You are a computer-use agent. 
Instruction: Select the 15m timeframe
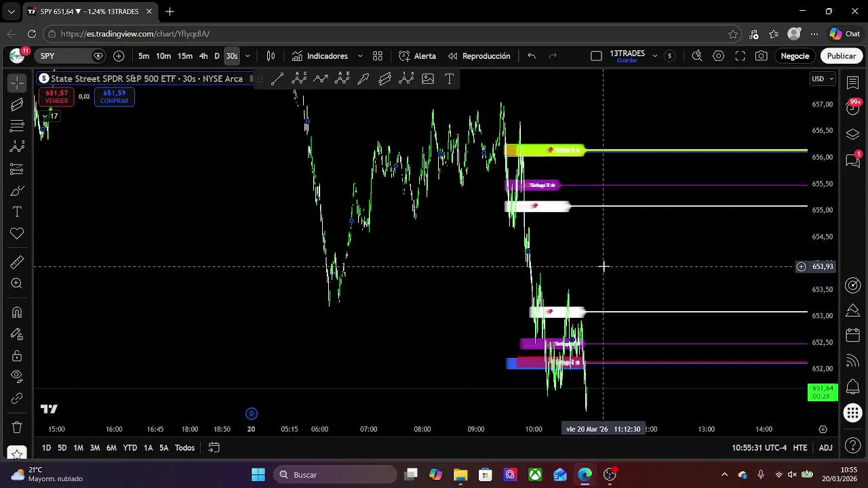(184, 56)
